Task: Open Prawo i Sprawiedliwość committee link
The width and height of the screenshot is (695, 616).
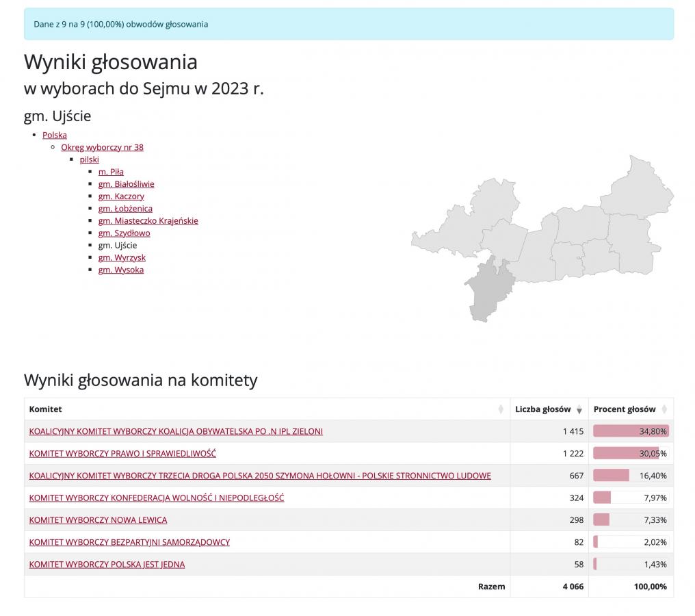Action: [122, 453]
